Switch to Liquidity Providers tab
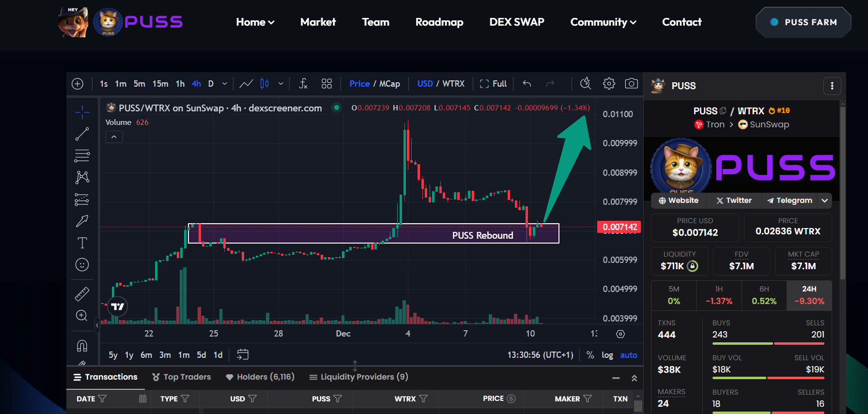 click(359, 377)
